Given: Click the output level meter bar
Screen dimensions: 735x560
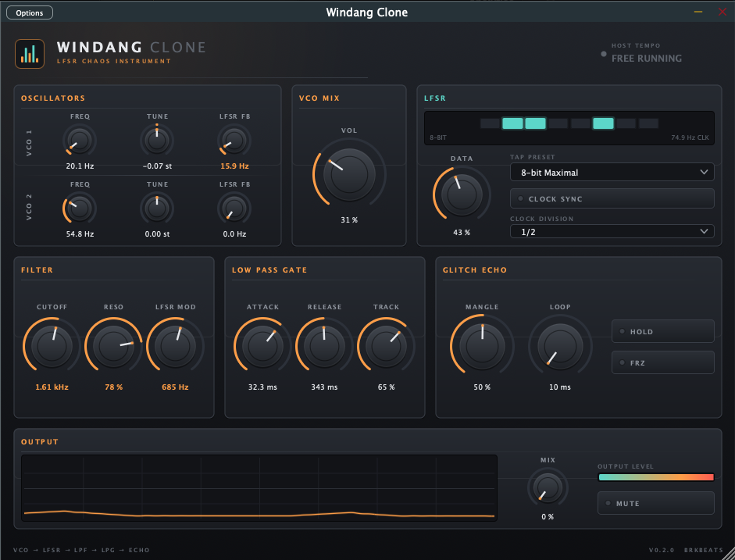Looking at the screenshot, I should 656,477.
